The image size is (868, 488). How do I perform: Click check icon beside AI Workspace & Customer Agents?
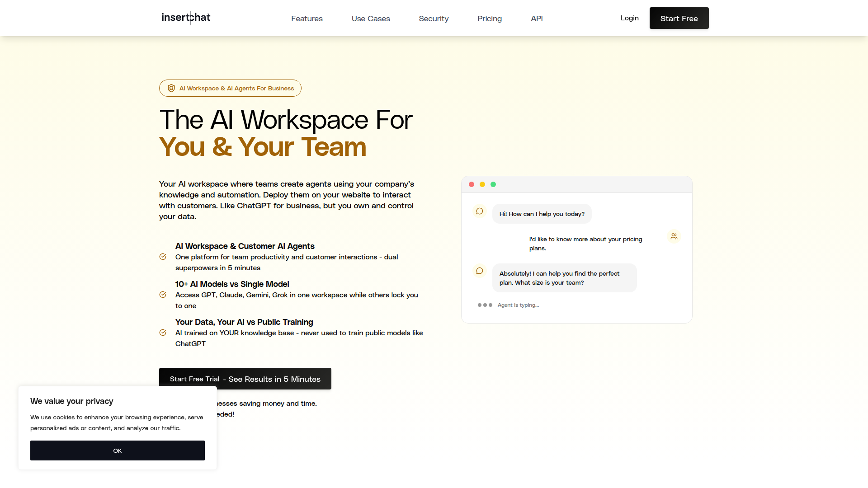(163, 257)
